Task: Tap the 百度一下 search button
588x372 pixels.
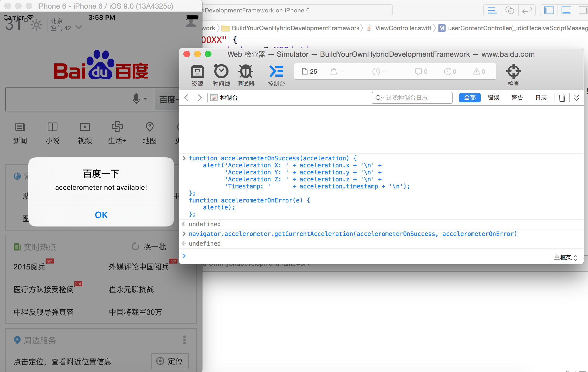Action: (167, 99)
